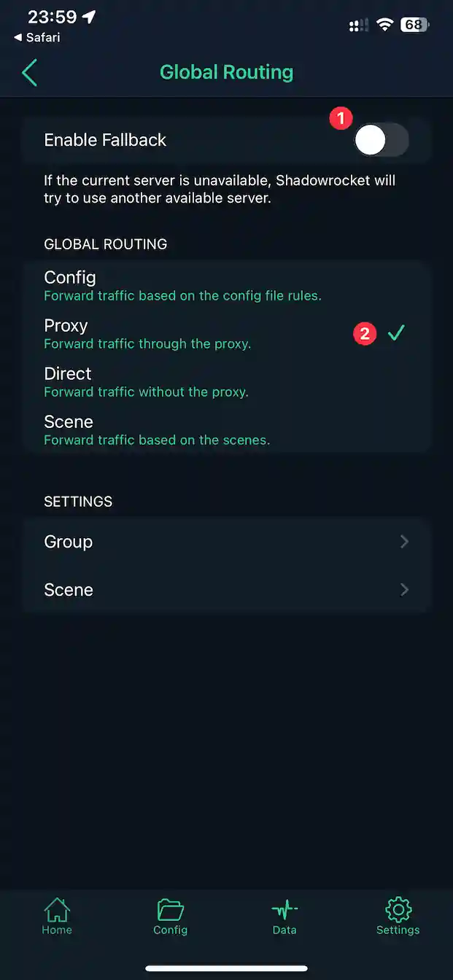Toggle the Enable Fallback switch
This screenshot has height=980, width=453.
381,140
